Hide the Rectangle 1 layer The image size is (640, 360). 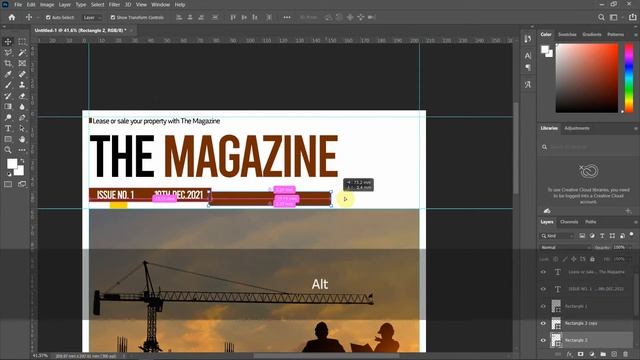pyautogui.click(x=543, y=306)
